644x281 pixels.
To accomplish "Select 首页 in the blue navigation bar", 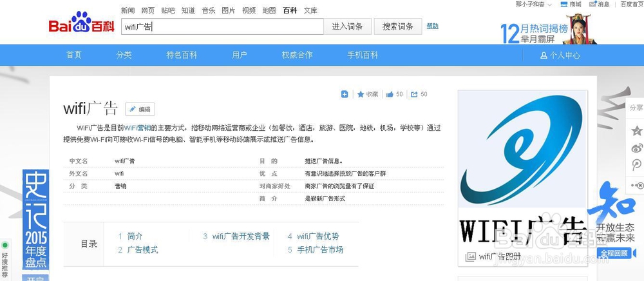I will point(74,55).
